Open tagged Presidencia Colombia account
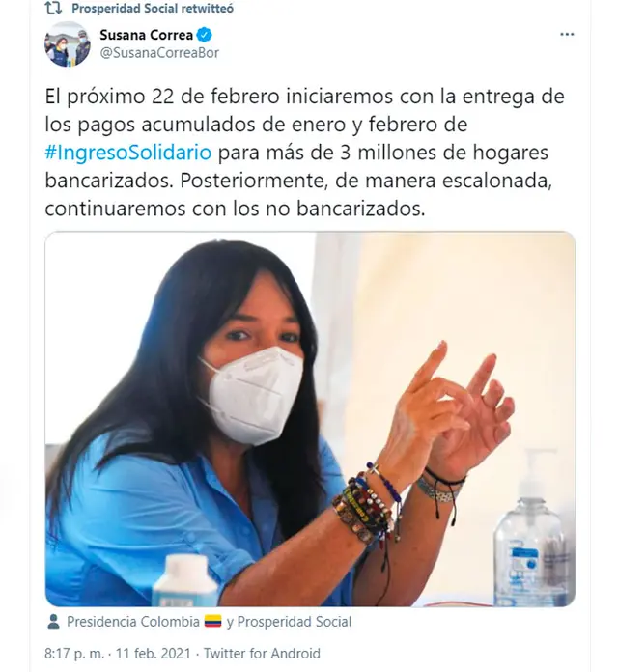 (133, 622)
